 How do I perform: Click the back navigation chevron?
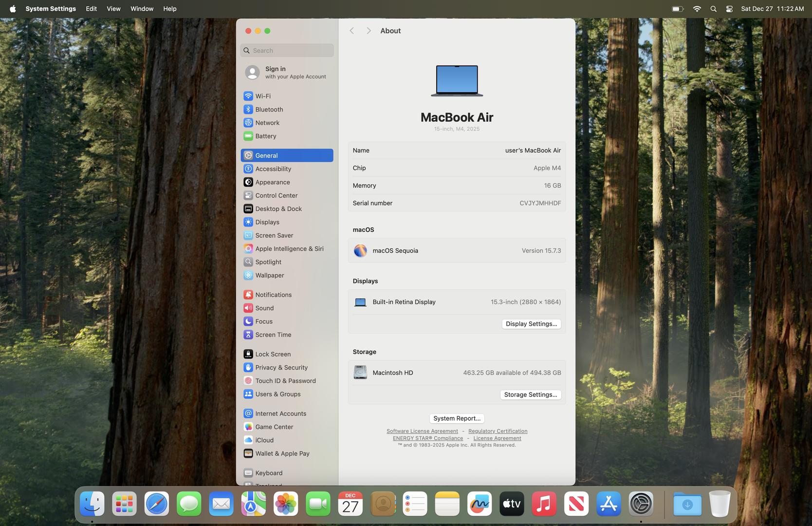[x=351, y=31]
